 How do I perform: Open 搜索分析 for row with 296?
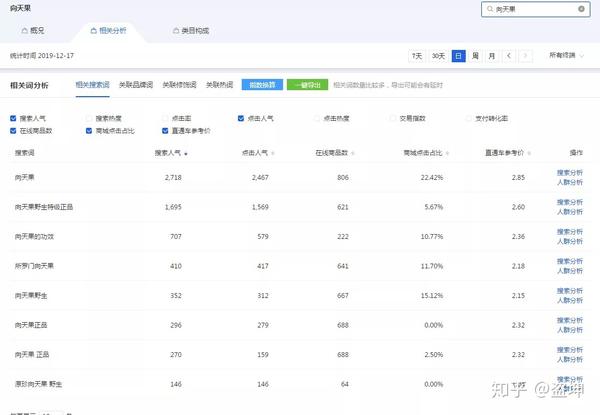coord(569,320)
